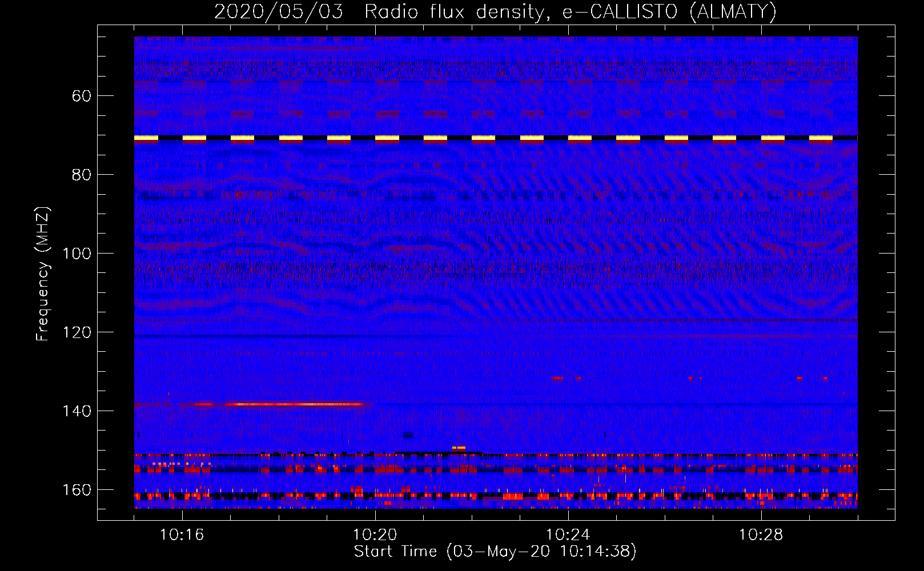Click the 100 MHz frequency tick label
Screen dimensions: 924x571
77,254
